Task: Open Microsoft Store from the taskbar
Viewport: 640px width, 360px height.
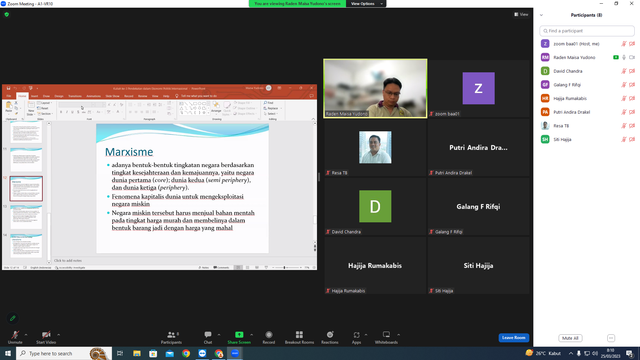Action: pyautogui.click(x=153, y=353)
